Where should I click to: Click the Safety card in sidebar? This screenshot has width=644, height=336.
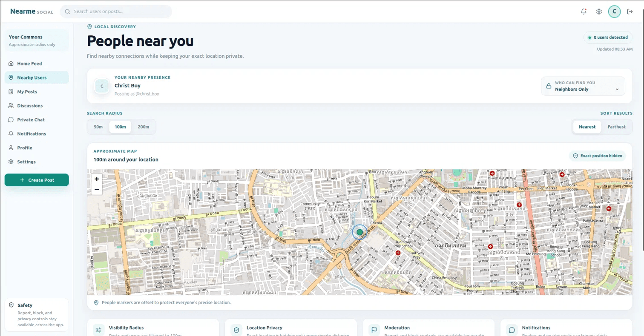[37, 315]
